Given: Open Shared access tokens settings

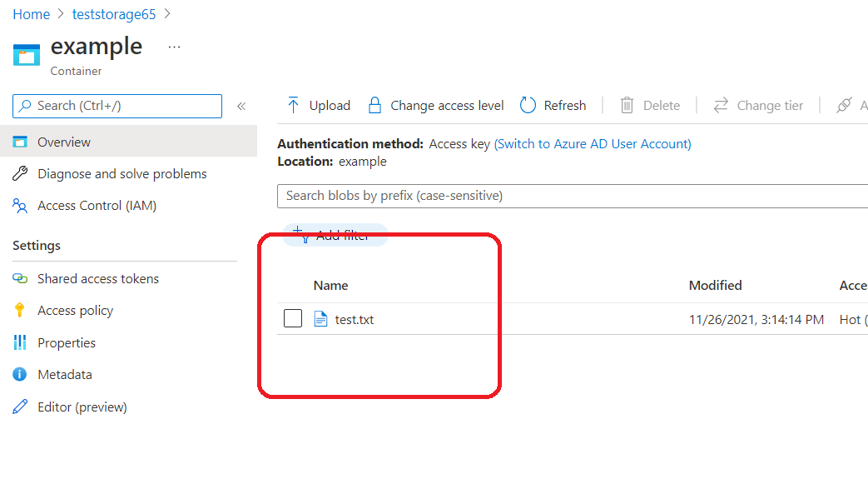Looking at the screenshot, I should (x=98, y=278).
